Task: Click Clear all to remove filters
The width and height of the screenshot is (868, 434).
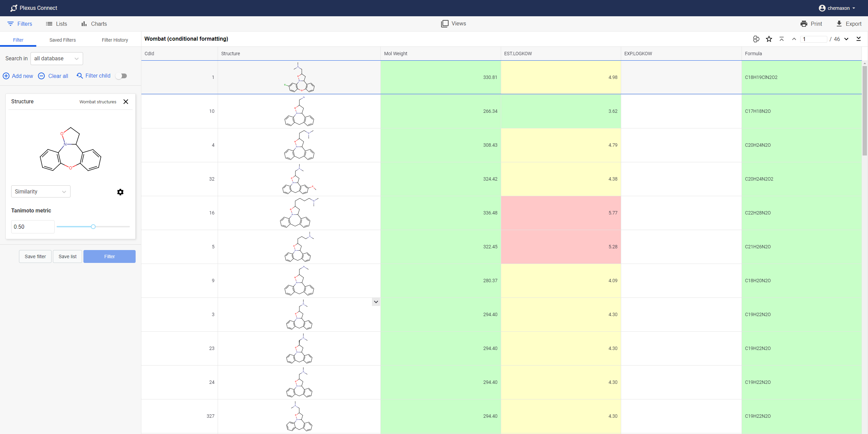Action: 53,76
